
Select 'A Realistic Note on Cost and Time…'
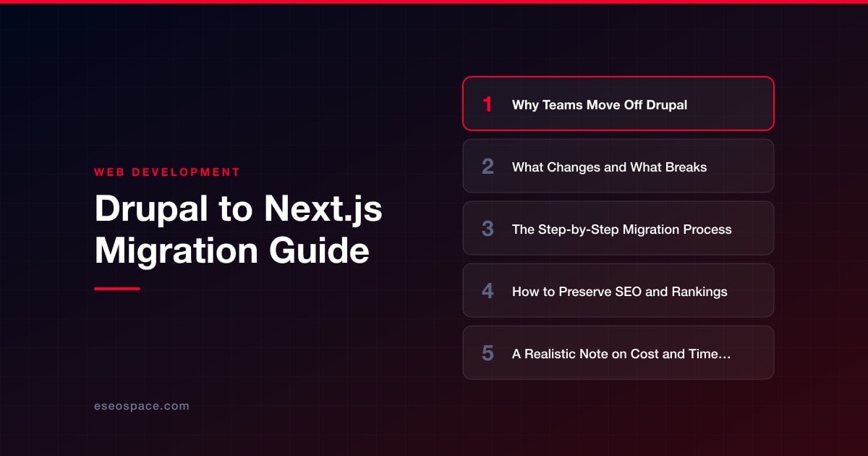(618, 352)
